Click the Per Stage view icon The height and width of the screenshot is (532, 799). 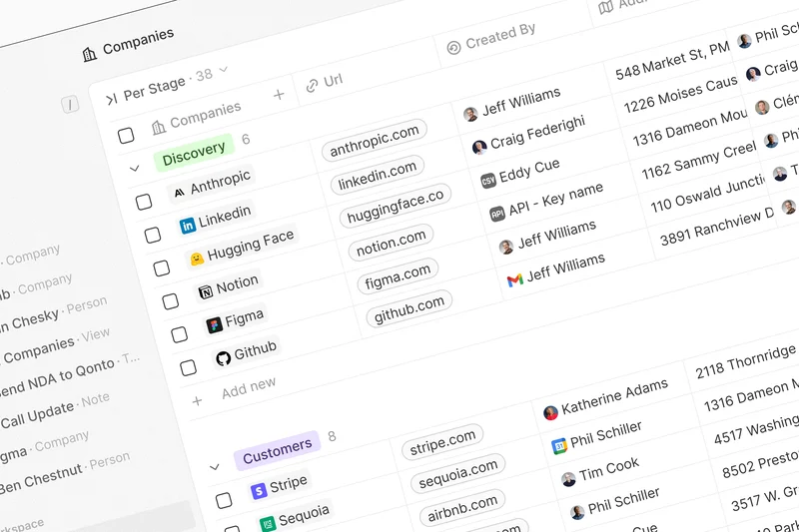pos(112,99)
